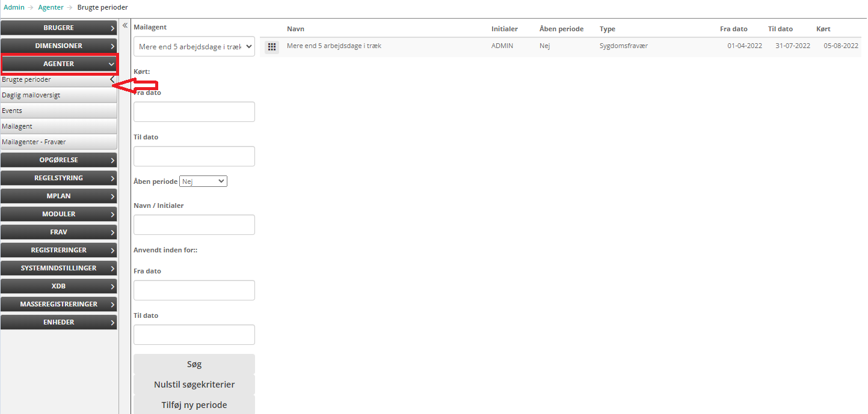Expand the BRUGERE menu section
The width and height of the screenshot is (868, 414).
(59, 28)
